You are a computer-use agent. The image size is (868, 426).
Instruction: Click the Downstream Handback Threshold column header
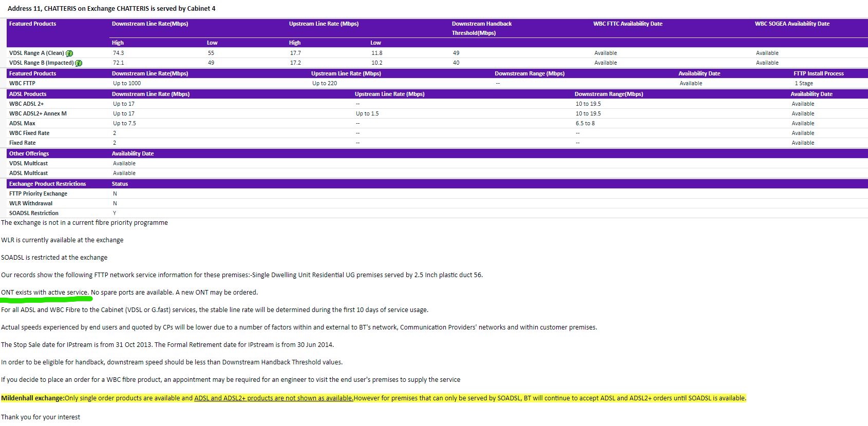coord(481,28)
